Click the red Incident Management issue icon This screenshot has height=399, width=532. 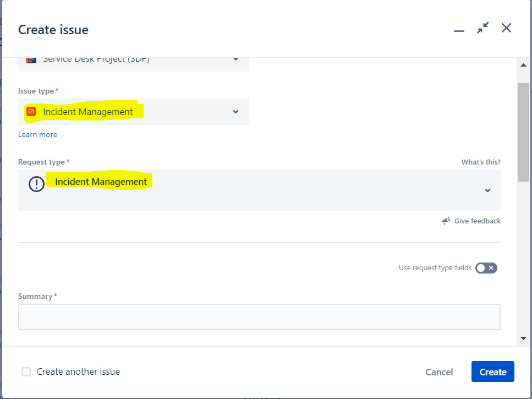(x=31, y=111)
